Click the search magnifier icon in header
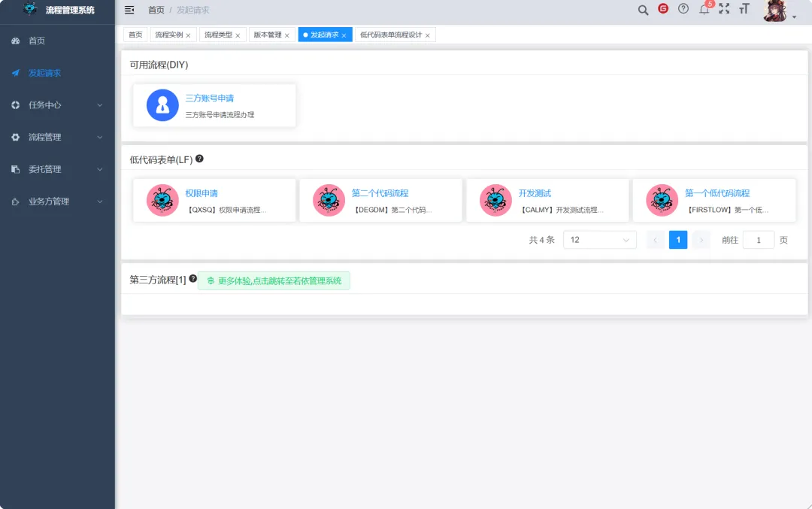 (x=643, y=10)
